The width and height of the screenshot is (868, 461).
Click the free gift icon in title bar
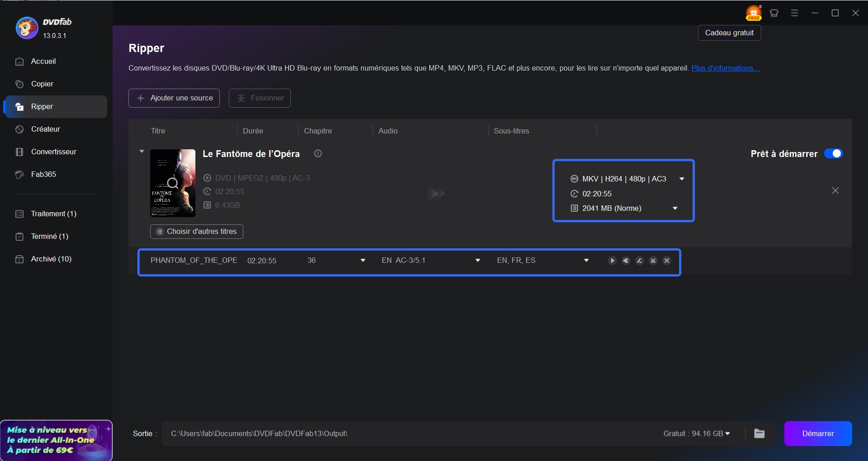754,13
